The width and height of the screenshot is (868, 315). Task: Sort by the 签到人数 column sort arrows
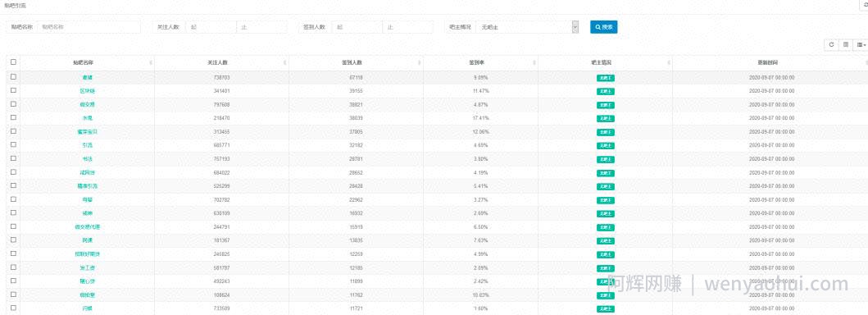point(420,63)
